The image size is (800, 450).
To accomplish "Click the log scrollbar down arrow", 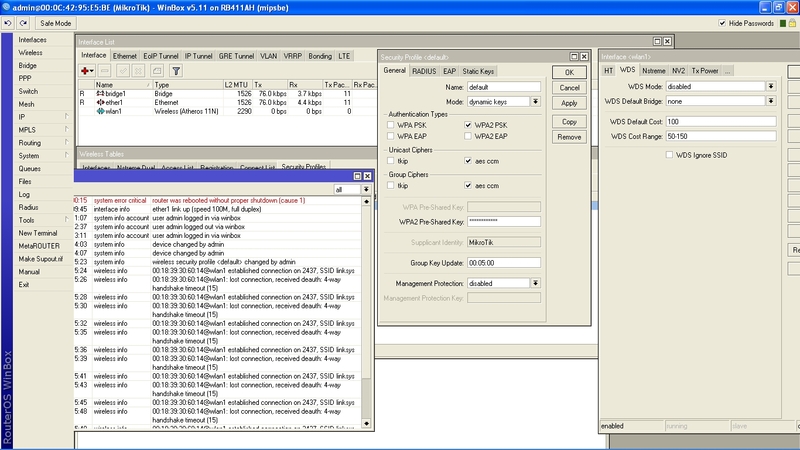I will 366,423.
